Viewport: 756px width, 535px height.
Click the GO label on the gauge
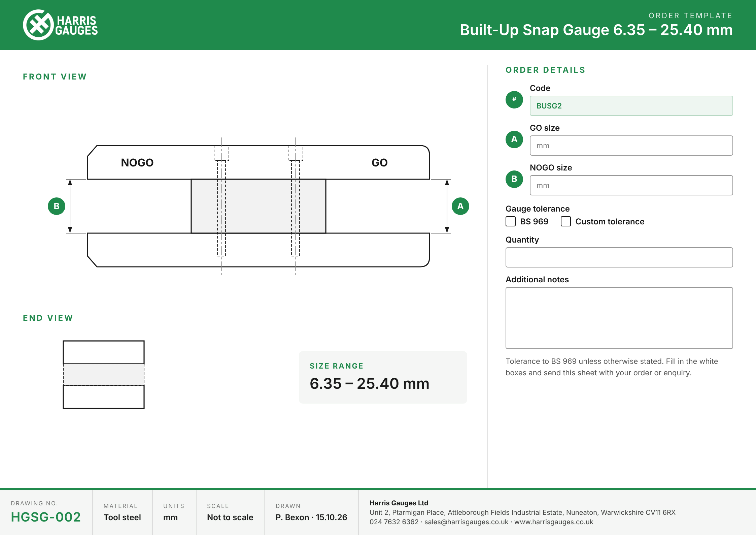[x=379, y=163]
